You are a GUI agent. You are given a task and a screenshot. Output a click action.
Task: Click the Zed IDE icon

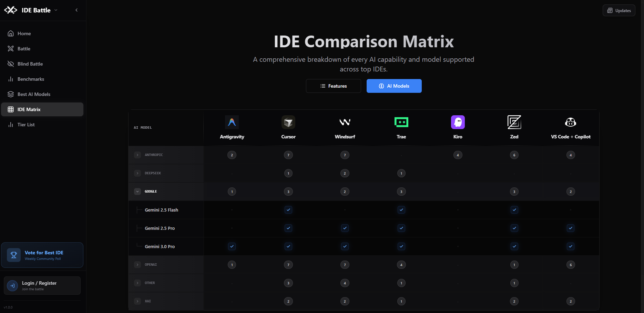tap(514, 122)
